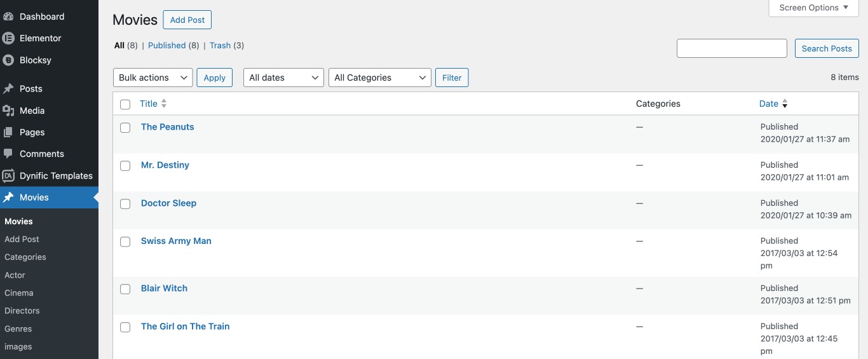Click the Add Post button beside Movies heading
Image resolution: width=868 pixels, height=359 pixels.
click(187, 20)
